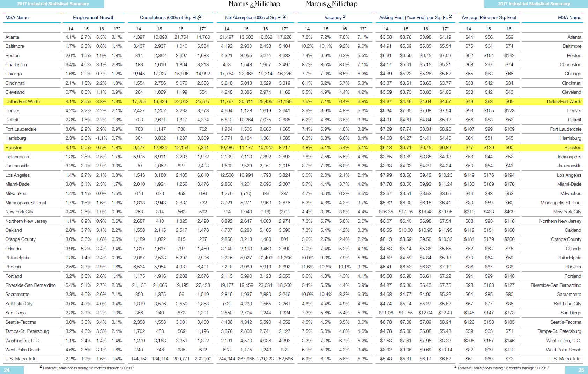
Task: Click page number 24 in the footer
Action: click(7, 370)
